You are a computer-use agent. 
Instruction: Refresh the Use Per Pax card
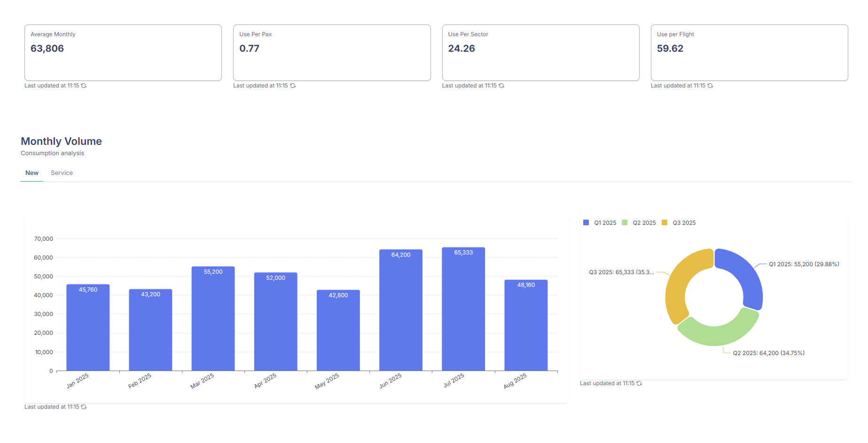293,86
